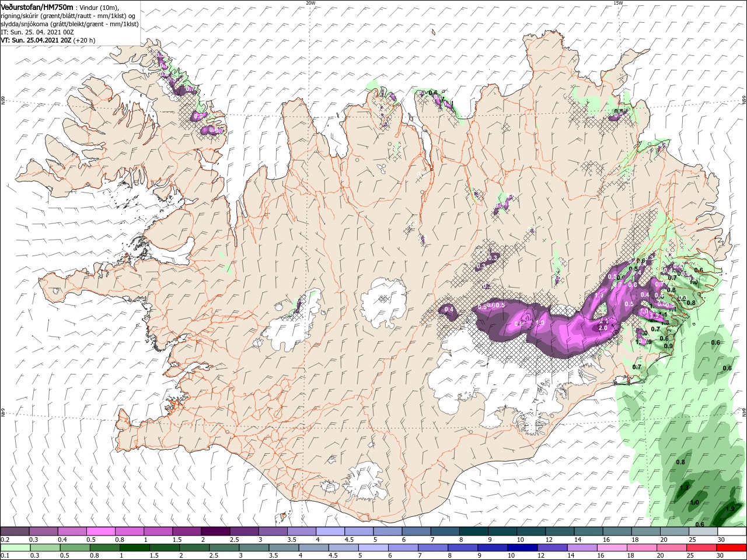The image size is (747, 560).
Task: Click the 20W longitude label
Action: click(310, 3)
